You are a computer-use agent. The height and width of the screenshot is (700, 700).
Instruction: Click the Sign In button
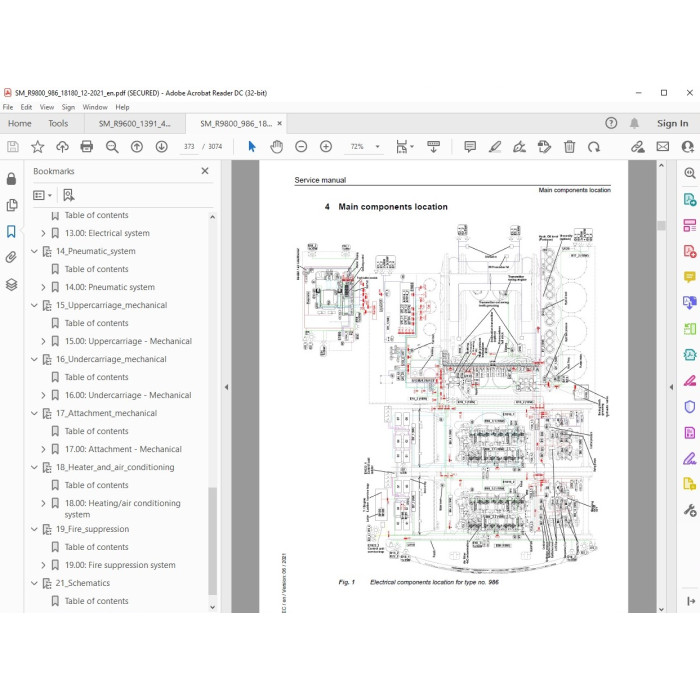[672, 123]
